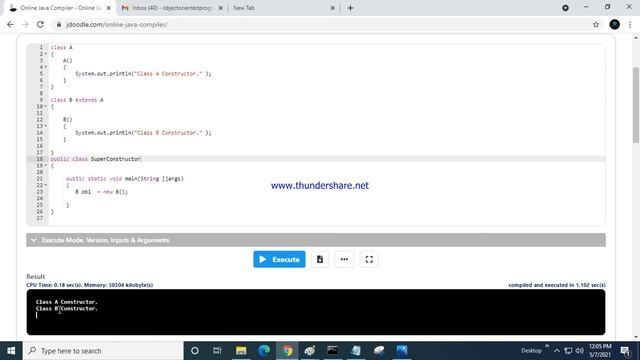Click the save file icon next to Execute
640x360 pixels.
pyautogui.click(x=320, y=260)
